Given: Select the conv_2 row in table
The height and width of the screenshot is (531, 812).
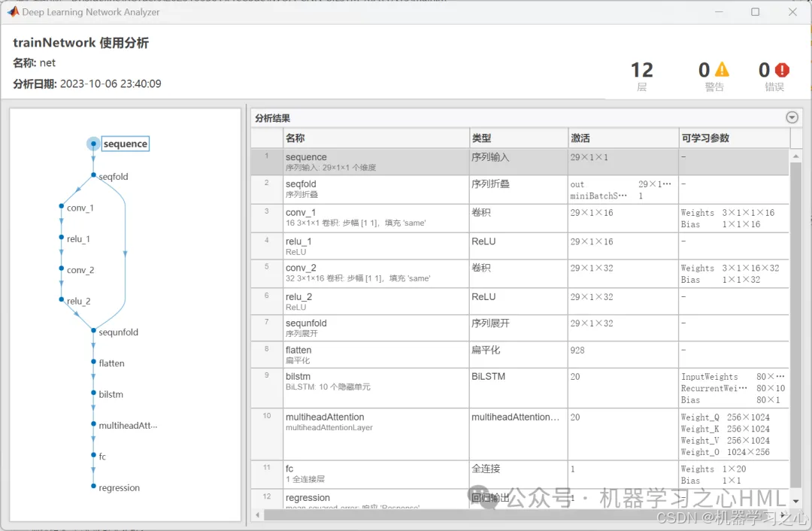Looking at the screenshot, I should click(520, 274).
